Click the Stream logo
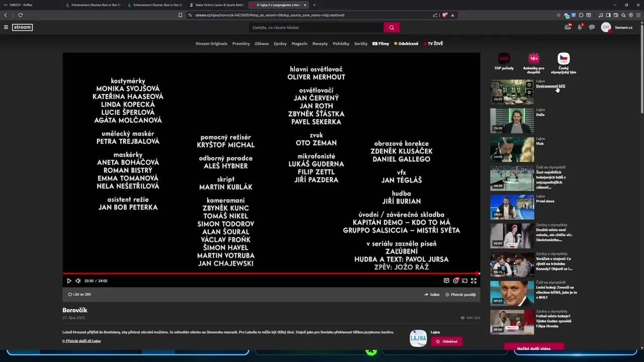This screenshot has width=644, height=362. pyautogui.click(x=22, y=27)
